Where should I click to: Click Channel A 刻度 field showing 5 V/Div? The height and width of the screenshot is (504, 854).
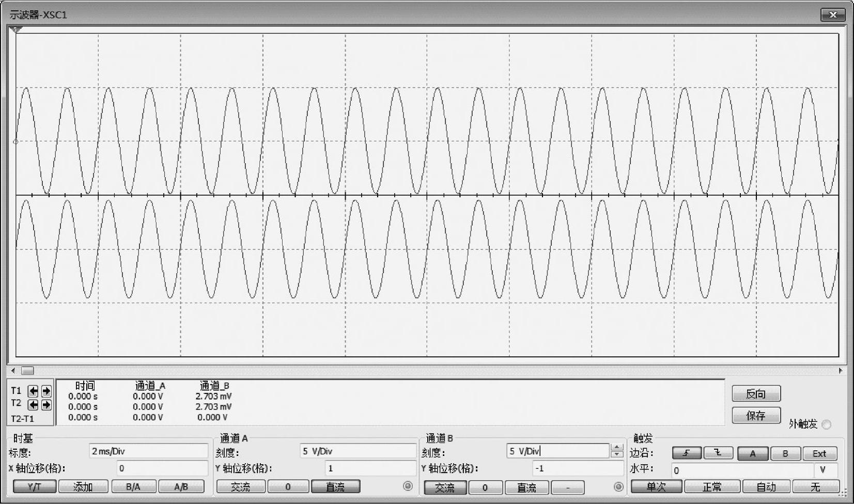(358, 451)
